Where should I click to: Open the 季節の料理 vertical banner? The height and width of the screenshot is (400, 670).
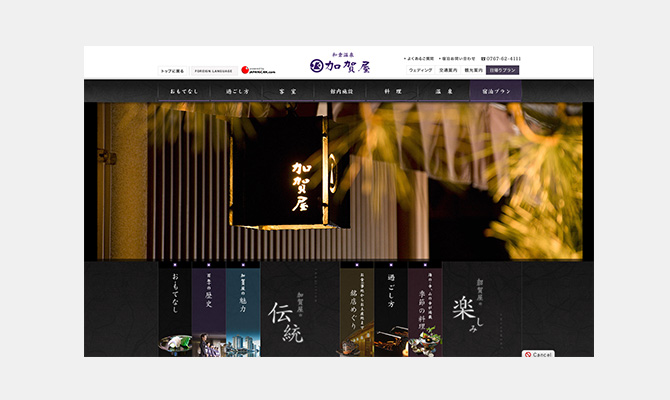point(425,312)
